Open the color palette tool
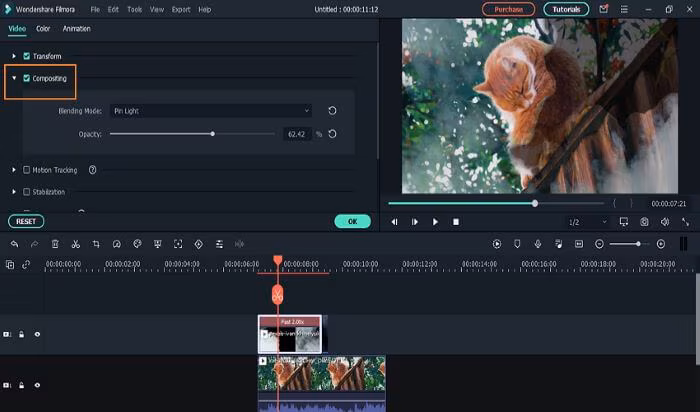Image resolution: width=700 pixels, height=412 pixels. 137,244
